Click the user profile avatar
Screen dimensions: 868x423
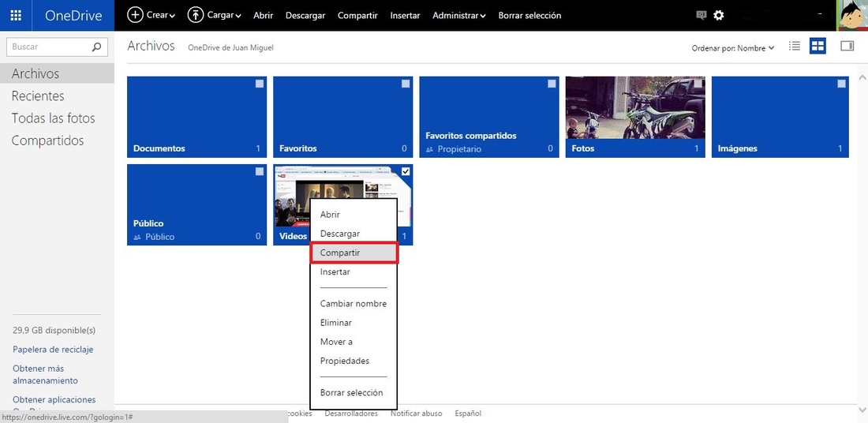point(852,16)
